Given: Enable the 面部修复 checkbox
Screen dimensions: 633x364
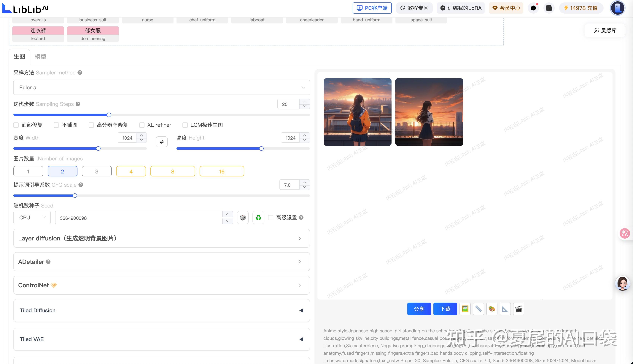Looking at the screenshot, I should point(16,125).
